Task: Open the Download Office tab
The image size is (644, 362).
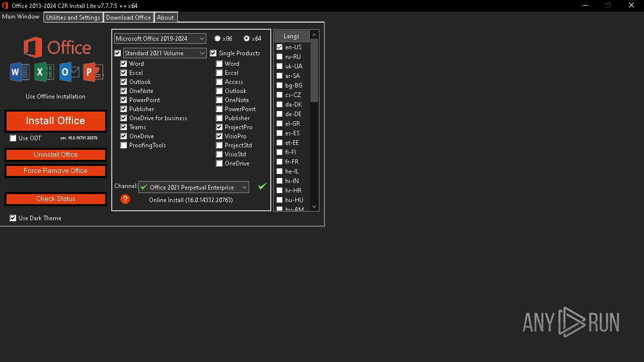Action: click(x=128, y=18)
